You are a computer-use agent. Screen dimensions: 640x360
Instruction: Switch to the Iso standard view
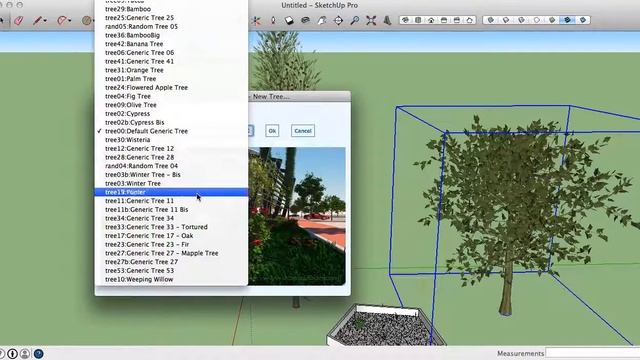coord(405,20)
